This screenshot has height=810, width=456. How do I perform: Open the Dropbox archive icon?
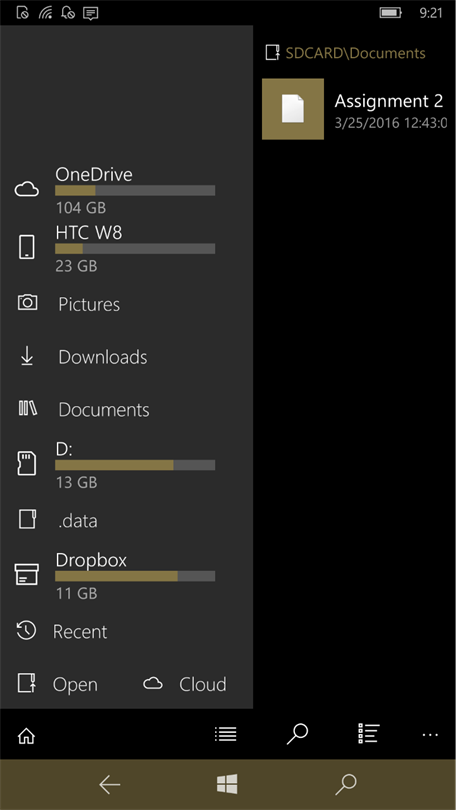pos(27,574)
